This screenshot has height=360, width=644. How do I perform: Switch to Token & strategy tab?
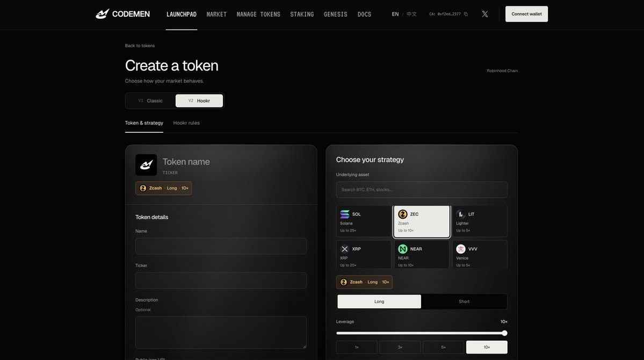[144, 123]
